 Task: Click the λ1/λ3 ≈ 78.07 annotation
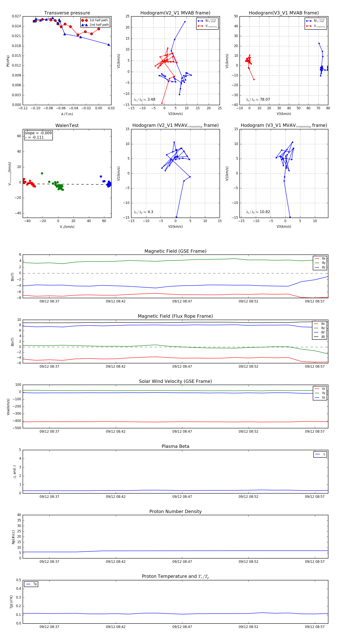[x=258, y=100]
